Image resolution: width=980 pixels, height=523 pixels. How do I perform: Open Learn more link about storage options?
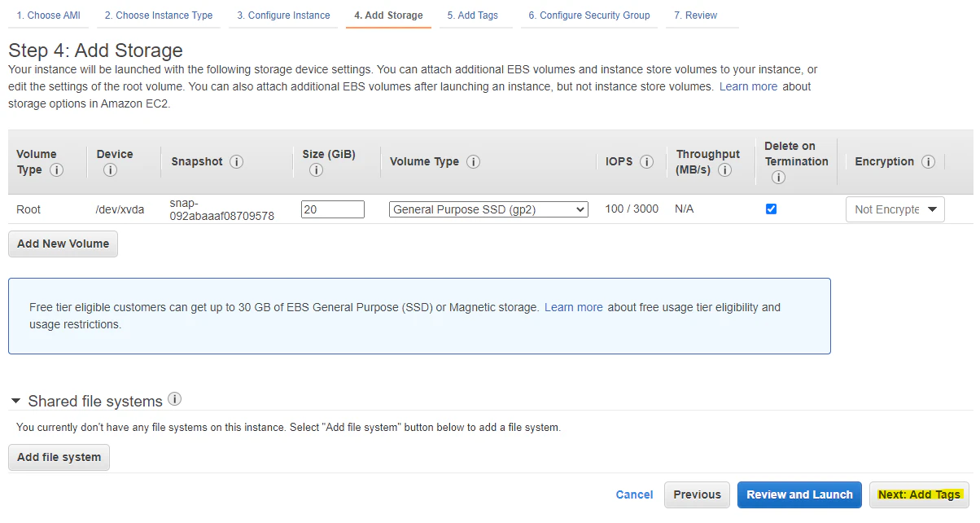click(748, 86)
